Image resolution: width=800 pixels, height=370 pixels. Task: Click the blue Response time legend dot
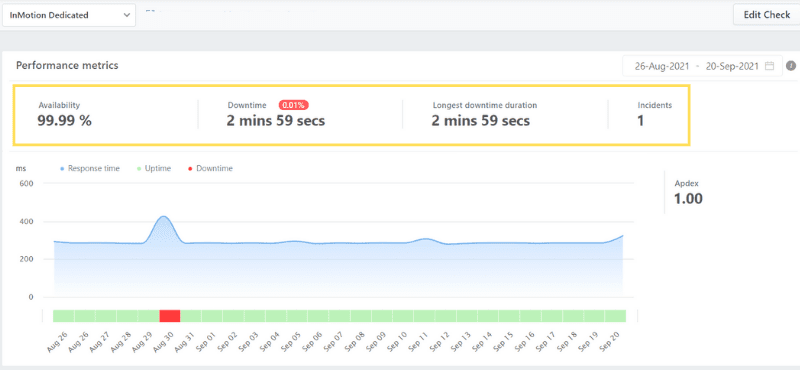point(62,169)
